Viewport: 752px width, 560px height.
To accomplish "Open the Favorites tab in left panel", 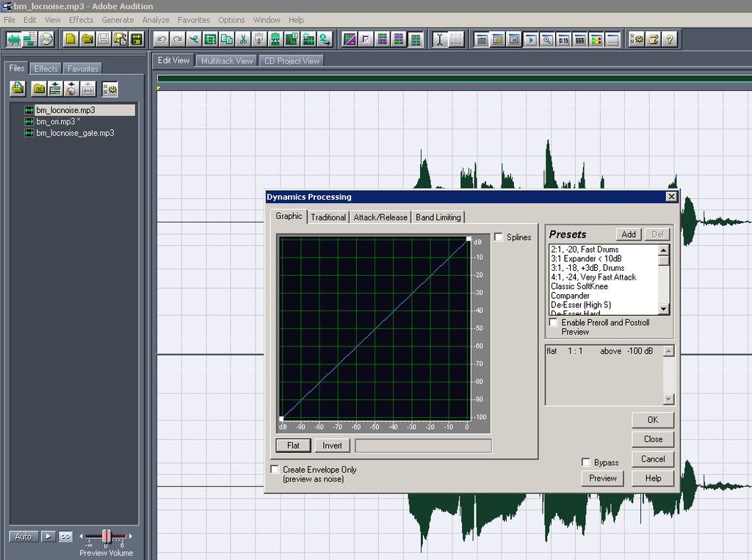I will tap(82, 68).
